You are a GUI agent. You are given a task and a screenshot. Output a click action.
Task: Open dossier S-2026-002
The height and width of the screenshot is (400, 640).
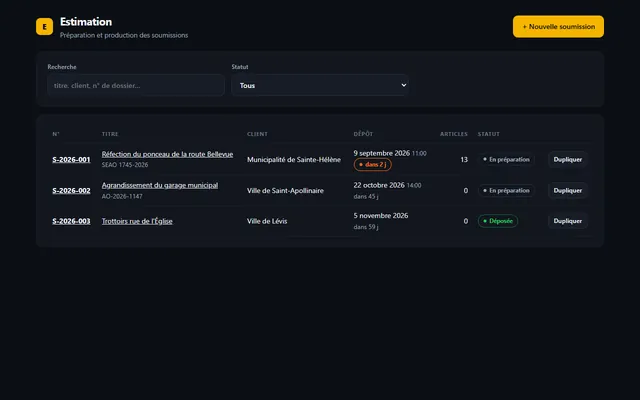pyautogui.click(x=71, y=191)
